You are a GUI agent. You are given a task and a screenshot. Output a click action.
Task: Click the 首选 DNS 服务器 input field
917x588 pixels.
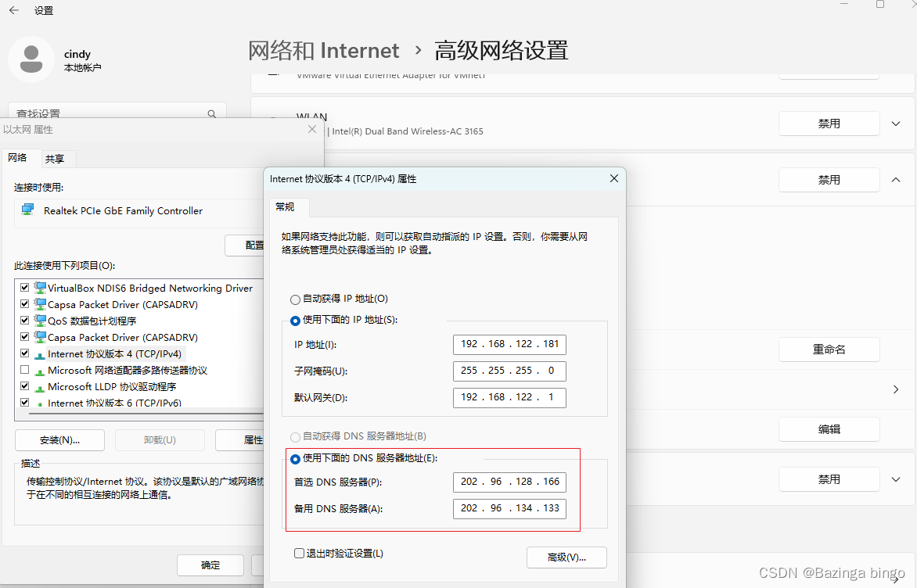coord(509,482)
